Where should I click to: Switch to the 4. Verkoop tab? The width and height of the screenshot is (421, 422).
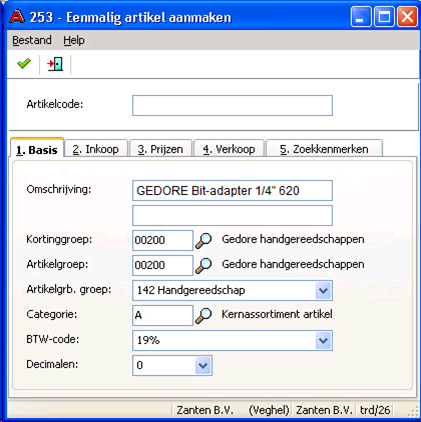point(229,149)
